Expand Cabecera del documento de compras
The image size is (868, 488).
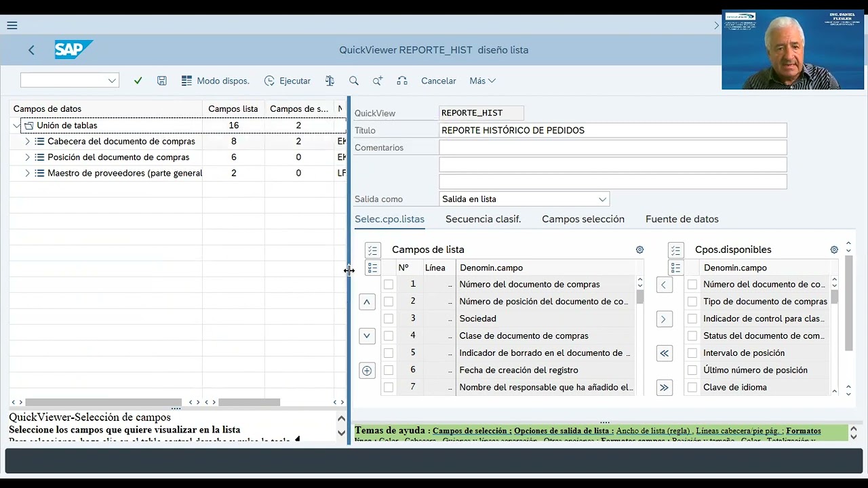point(27,142)
